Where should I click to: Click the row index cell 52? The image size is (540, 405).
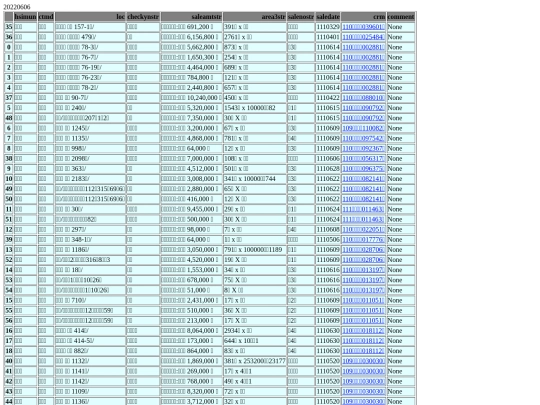(x=9, y=260)
